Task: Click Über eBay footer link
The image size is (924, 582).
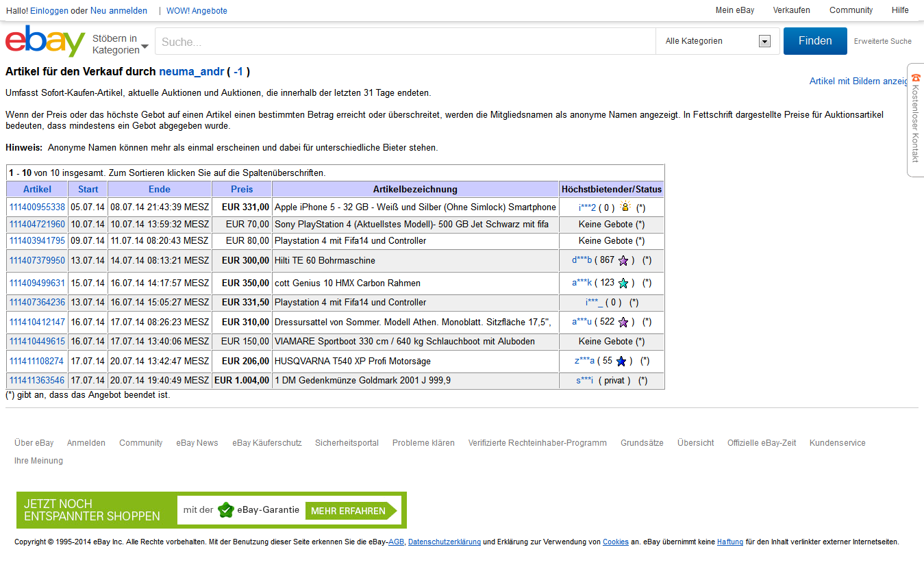Action: point(34,443)
